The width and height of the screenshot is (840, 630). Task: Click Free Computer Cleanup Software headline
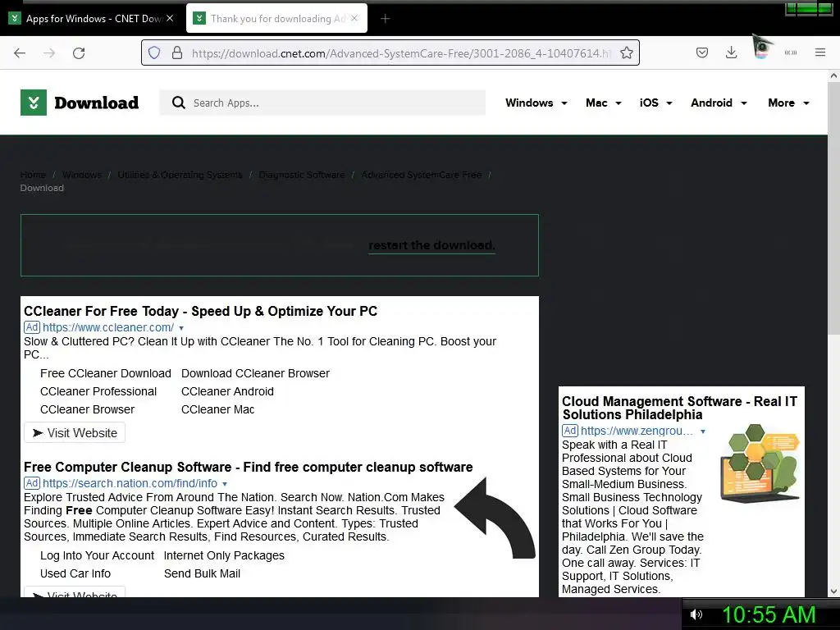tap(248, 467)
